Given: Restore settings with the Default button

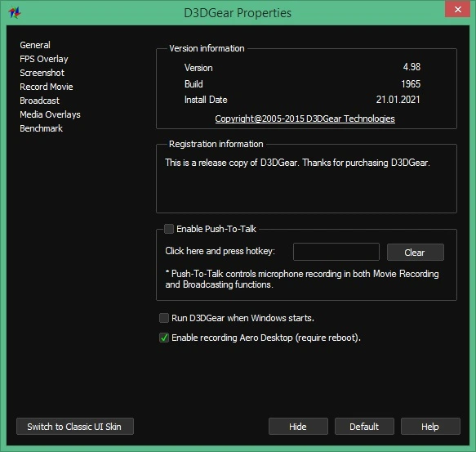Looking at the screenshot, I should pyautogui.click(x=364, y=427).
